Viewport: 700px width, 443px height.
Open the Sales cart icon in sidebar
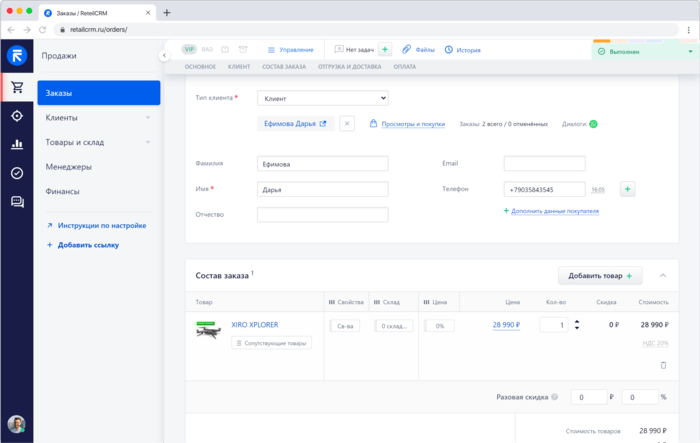(17, 87)
